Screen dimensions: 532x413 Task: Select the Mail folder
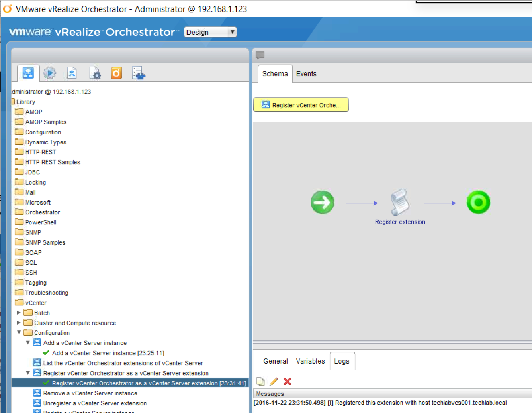[x=30, y=192]
